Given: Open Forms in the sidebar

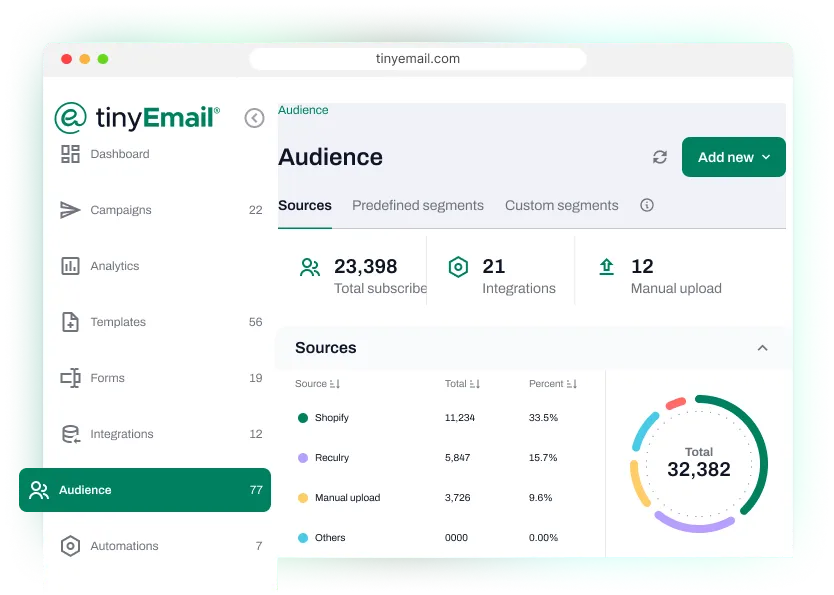Looking at the screenshot, I should pyautogui.click(x=160, y=378).
